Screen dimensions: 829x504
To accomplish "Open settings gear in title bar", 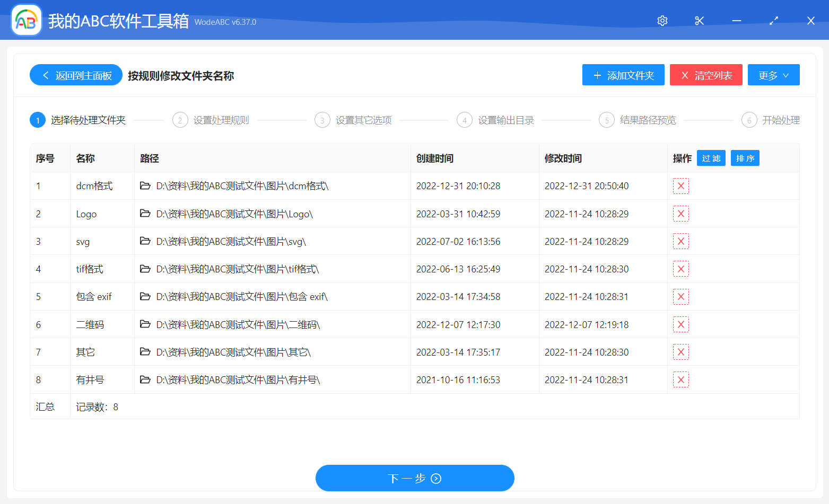I will tap(662, 21).
